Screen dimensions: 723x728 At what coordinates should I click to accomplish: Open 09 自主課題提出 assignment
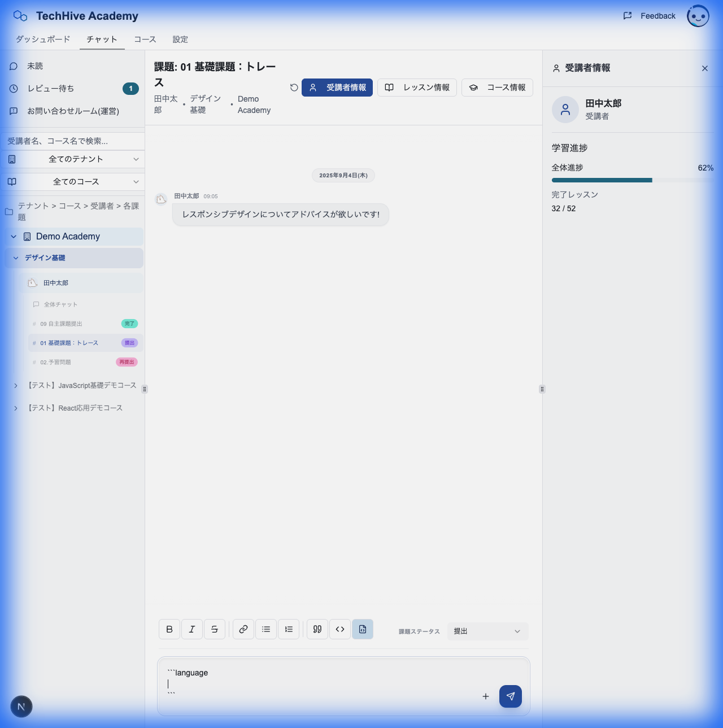pos(85,324)
